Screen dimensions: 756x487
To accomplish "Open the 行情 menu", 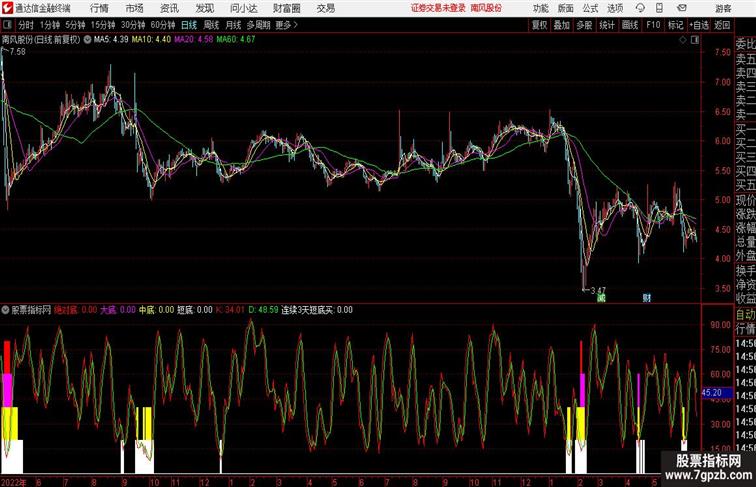I will click(x=99, y=8).
